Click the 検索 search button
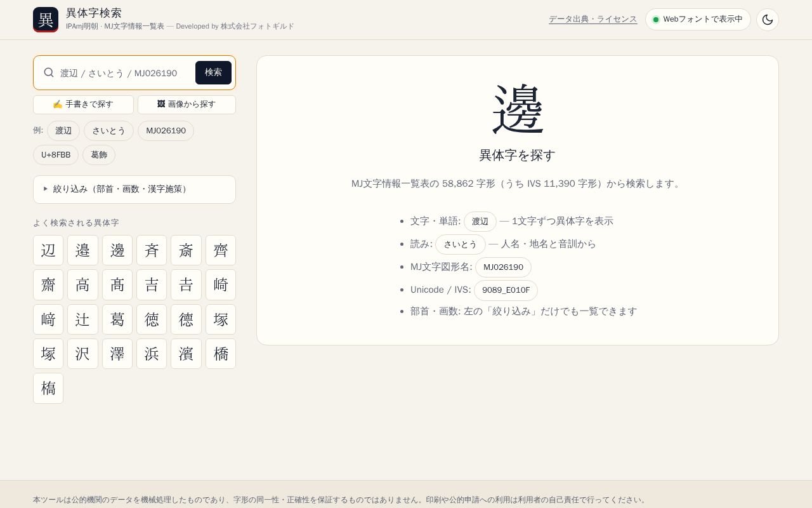 (213, 73)
